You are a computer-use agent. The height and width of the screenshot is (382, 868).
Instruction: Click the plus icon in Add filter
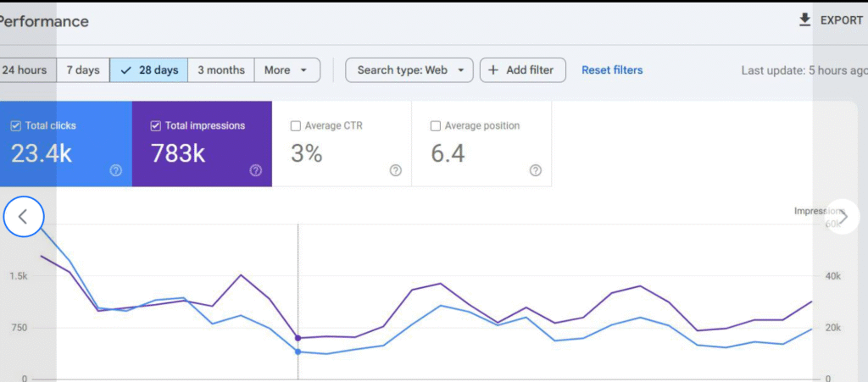tap(493, 70)
